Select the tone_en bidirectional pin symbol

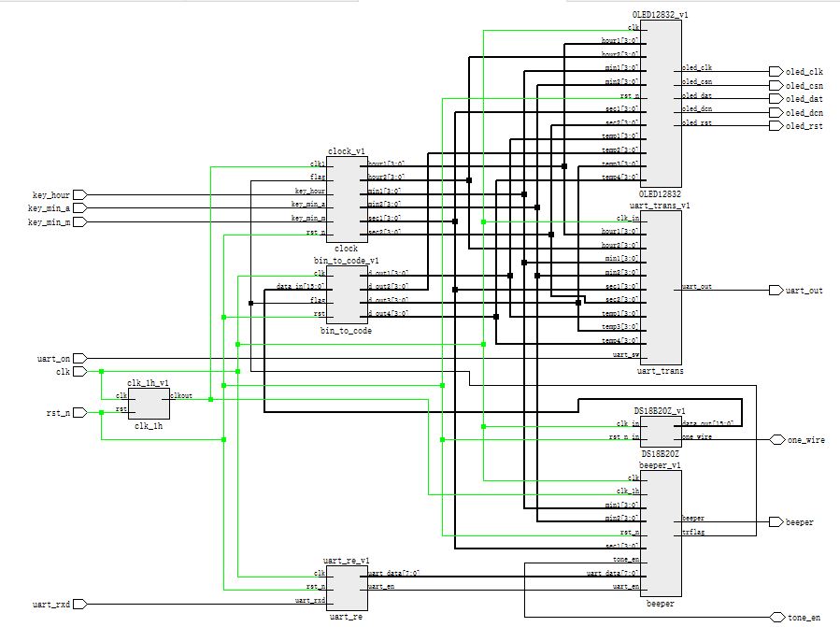point(777,618)
